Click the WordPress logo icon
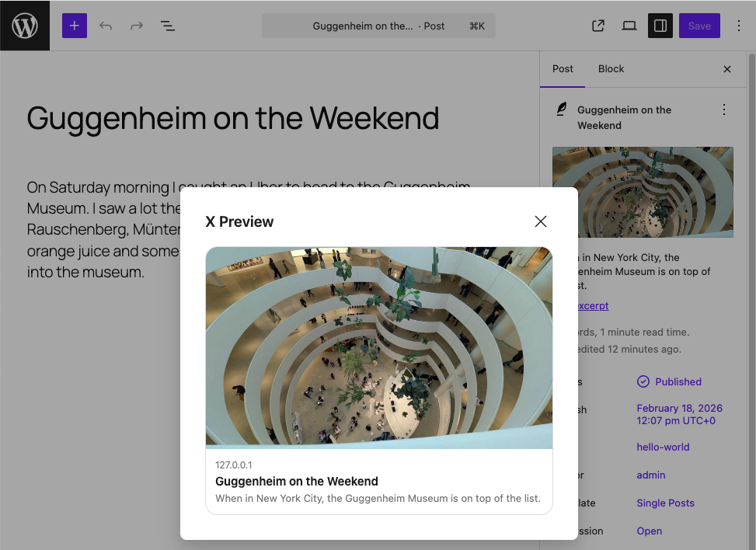The image size is (756, 550). tap(25, 26)
